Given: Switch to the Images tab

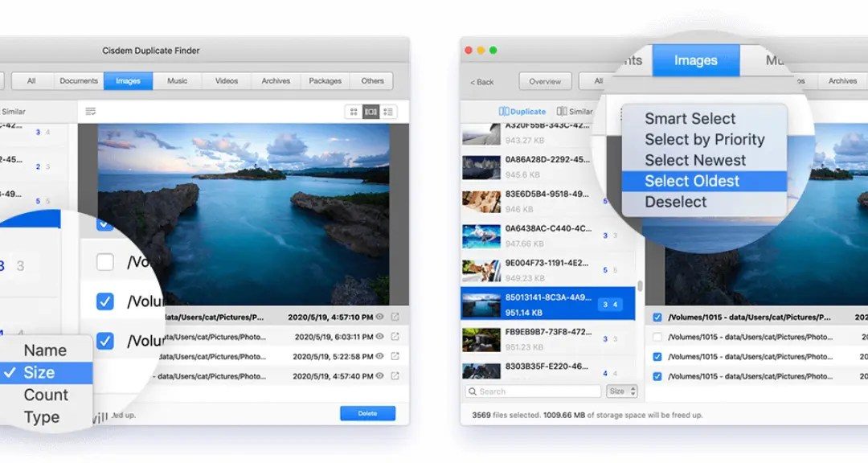Looking at the screenshot, I should point(696,60).
